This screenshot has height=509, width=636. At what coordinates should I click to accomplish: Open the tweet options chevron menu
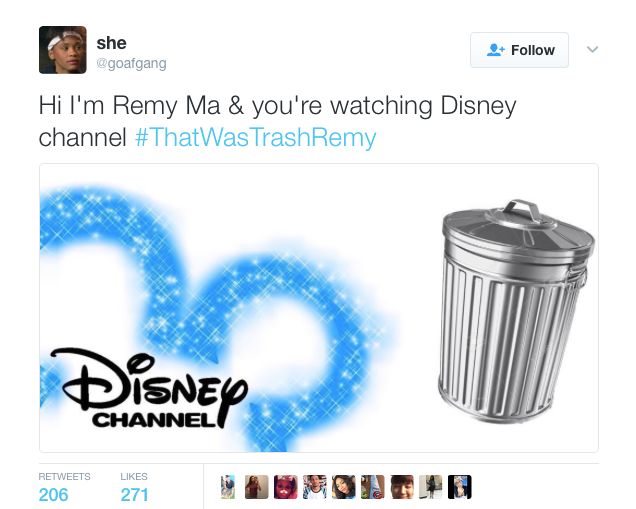(x=592, y=49)
